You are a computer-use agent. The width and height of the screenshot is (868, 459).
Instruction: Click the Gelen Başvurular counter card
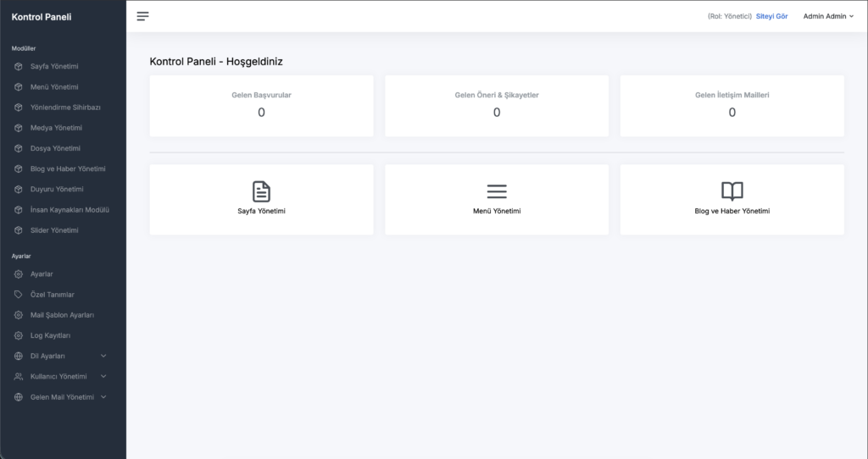(x=261, y=105)
